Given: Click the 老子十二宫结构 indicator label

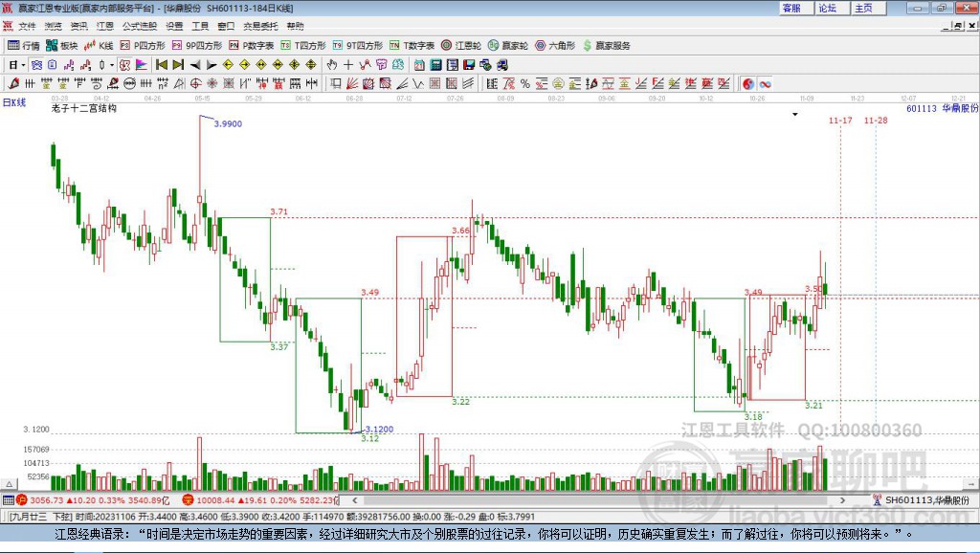Looking at the screenshot, I should pos(84,108).
